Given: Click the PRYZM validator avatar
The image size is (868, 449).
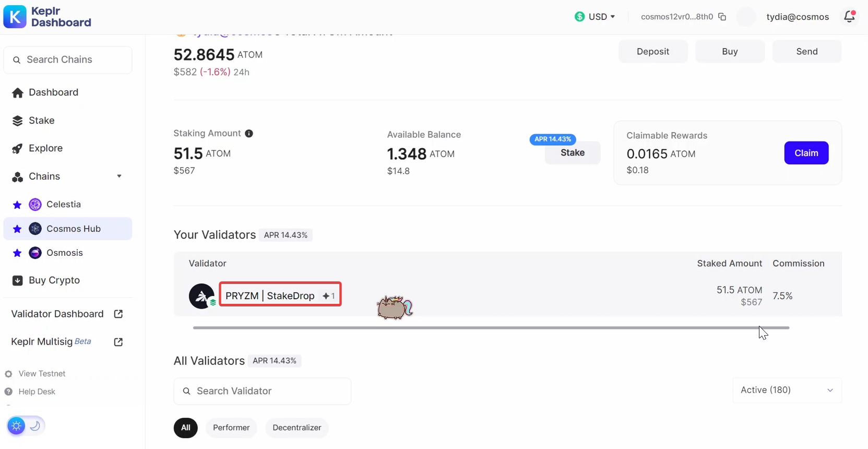Looking at the screenshot, I should (201, 296).
